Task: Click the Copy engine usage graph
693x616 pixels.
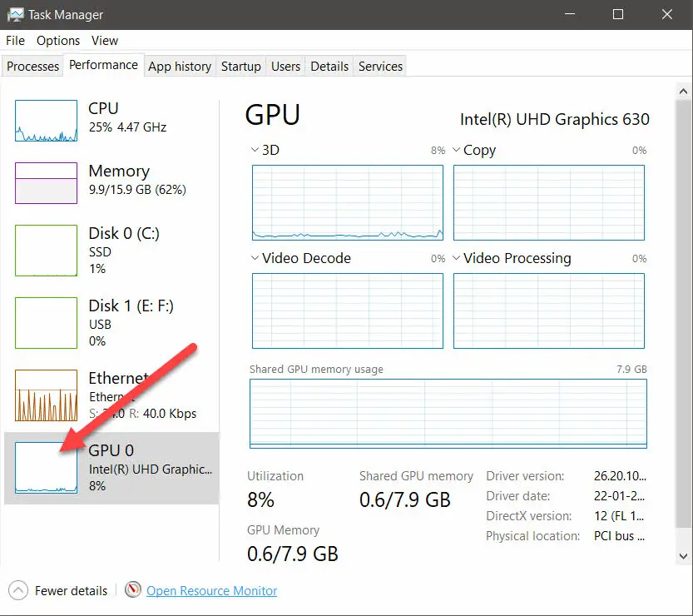Action: (549, 202)
